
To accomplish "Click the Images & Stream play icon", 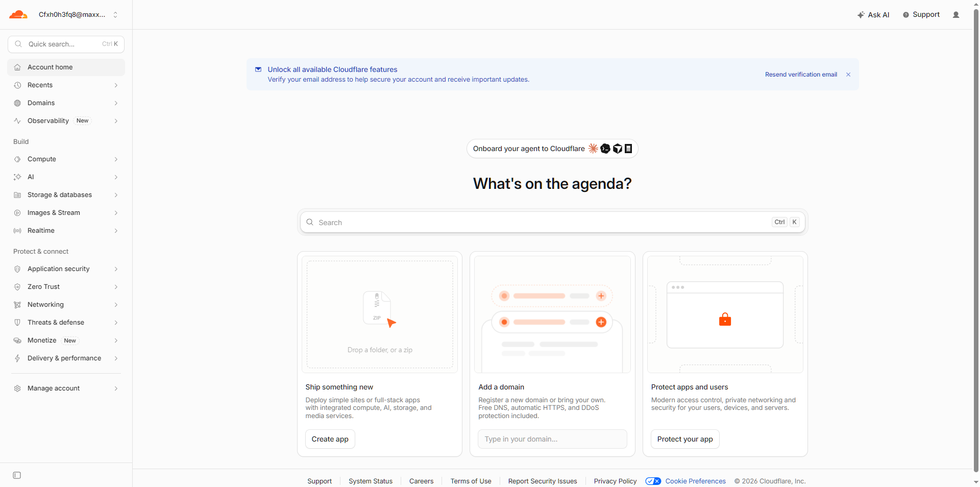I will pos(17,213).
